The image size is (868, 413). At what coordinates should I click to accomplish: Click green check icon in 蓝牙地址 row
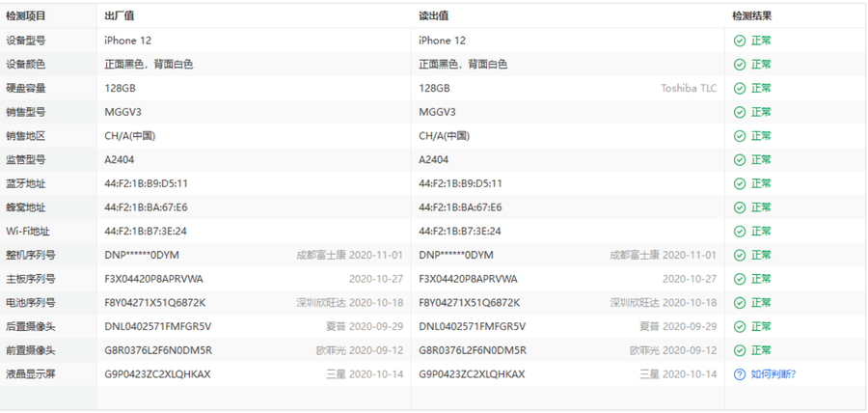740,183
